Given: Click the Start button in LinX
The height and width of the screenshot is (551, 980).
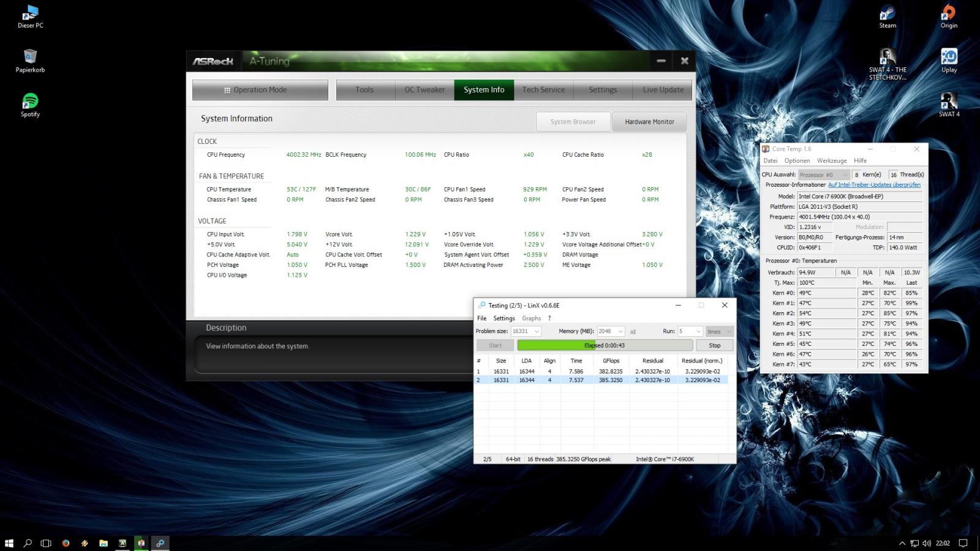Looking at the screenshot, I should coord(495,345).
